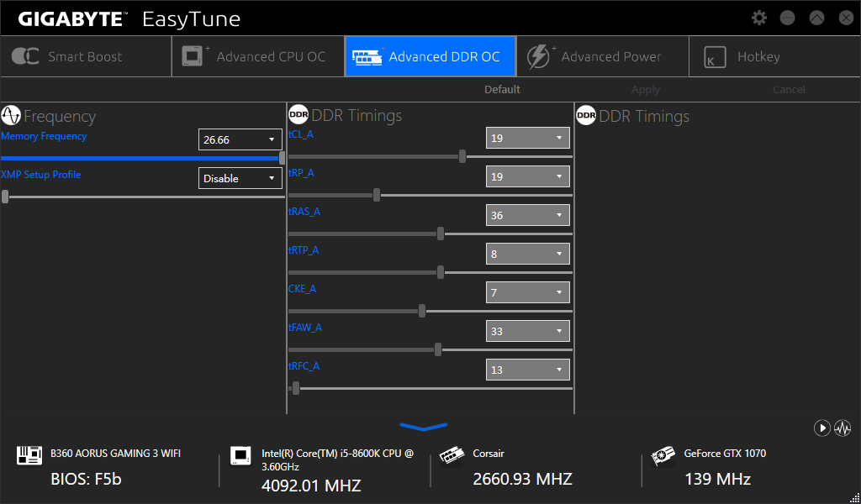Click the tRAS_A label

[304, 212]
